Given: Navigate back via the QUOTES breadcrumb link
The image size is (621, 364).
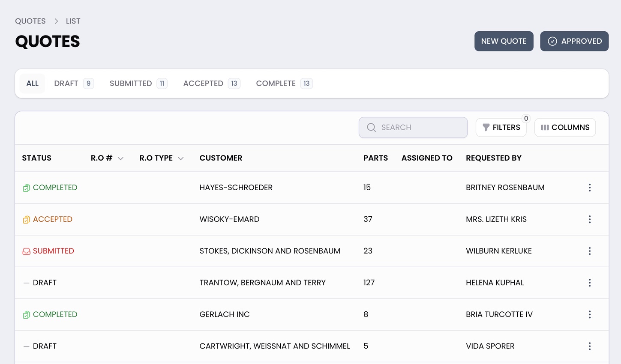Looking at the screenshot, I should point(30,21).
